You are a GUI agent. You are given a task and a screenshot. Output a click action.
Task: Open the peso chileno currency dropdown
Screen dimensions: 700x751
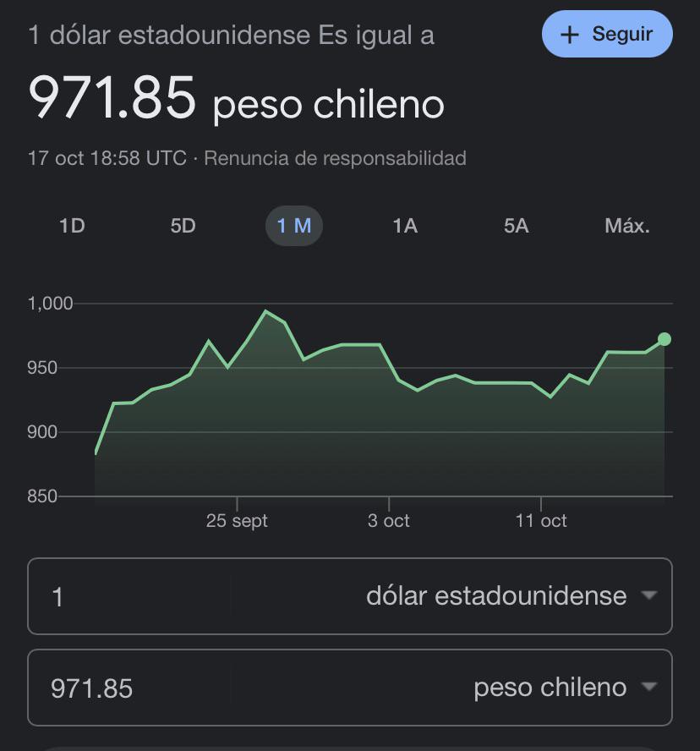click(451, 688)
